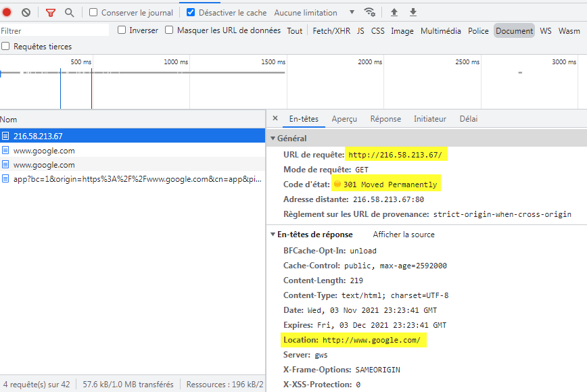587x392 pixels.
Task: Click the Content-Length 219 value
Action: coord(356,280)
